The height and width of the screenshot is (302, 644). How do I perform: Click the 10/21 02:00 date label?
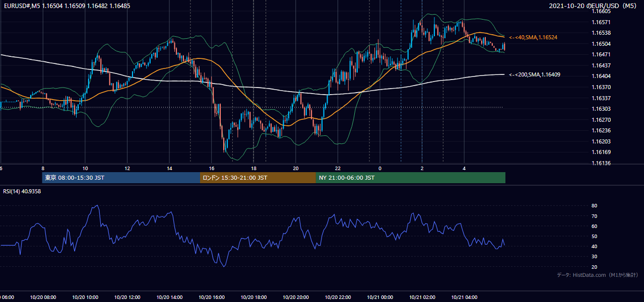tap(422, 297)
